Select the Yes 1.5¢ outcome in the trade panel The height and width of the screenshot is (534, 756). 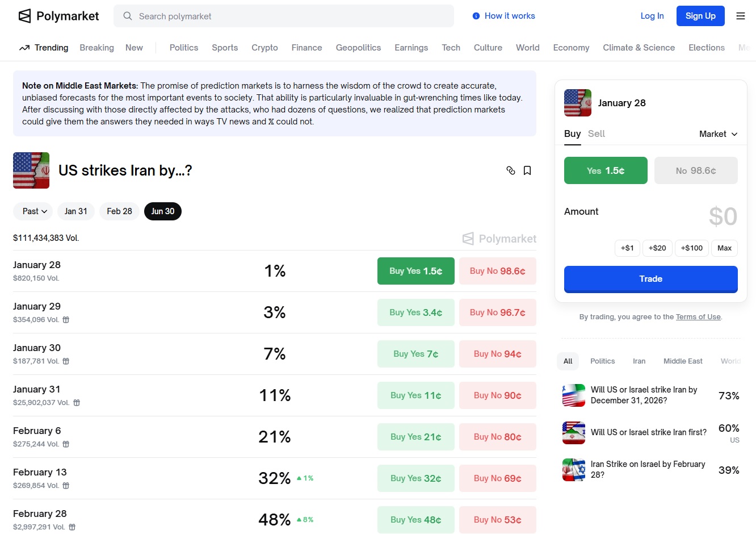tap(606, 170)
